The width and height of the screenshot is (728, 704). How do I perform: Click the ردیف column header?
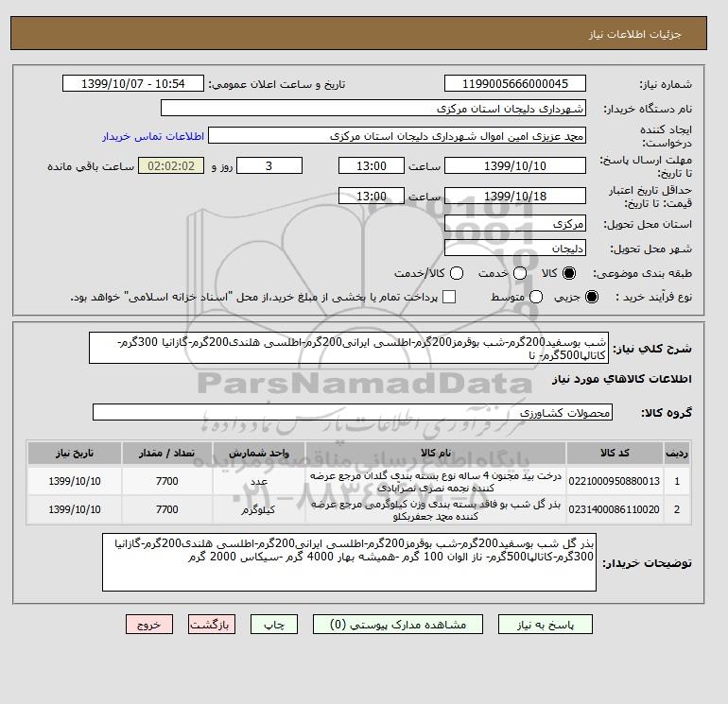[677, 453]
